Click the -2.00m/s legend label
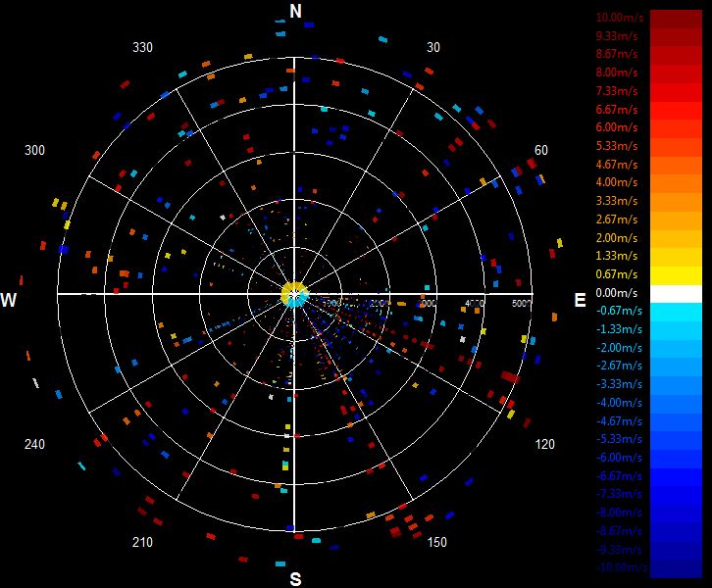This screenshot has height=588, width=712. (620, 348)
